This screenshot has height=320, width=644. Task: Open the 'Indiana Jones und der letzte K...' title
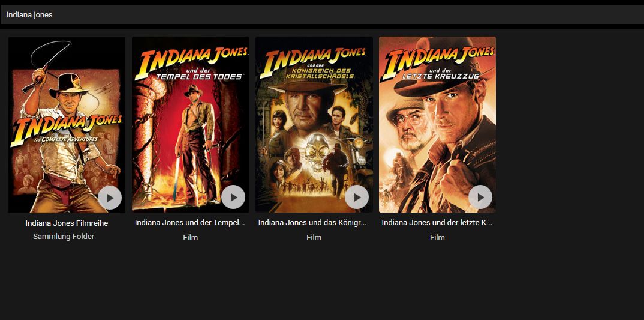tap(437, 223)
